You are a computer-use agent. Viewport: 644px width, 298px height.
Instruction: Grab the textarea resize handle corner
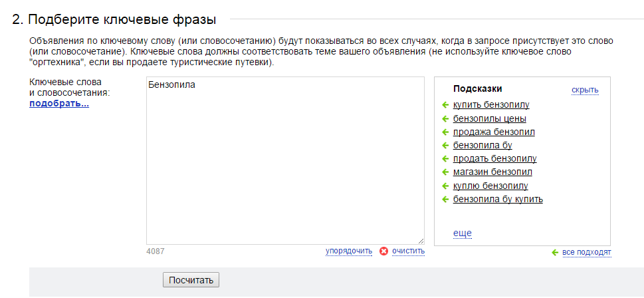421,241
